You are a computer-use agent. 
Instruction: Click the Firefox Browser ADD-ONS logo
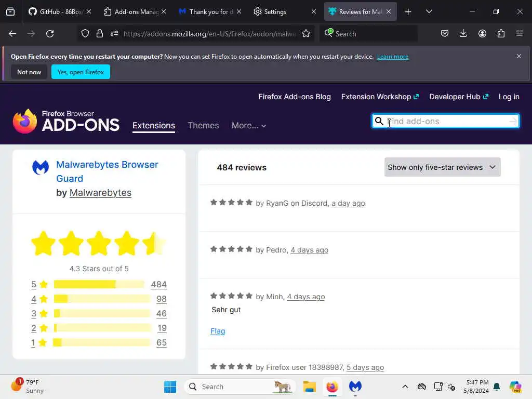pyautogui.click(x=66, y=121)
